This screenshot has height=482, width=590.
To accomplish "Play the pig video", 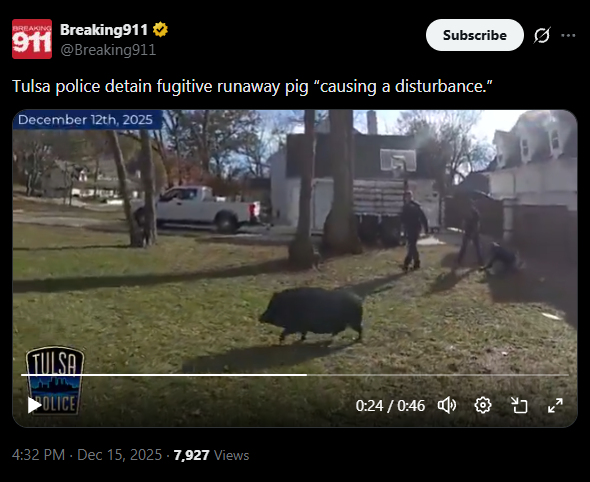I will click(34, 405).
